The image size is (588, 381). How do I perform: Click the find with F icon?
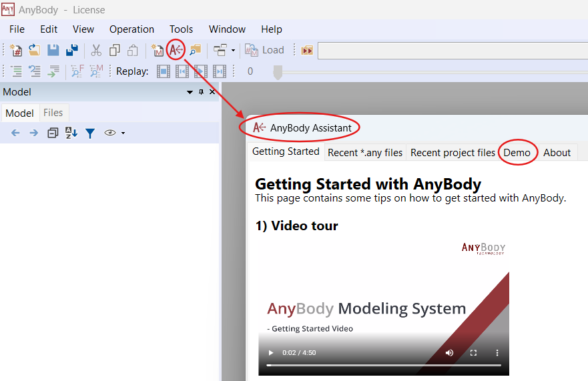click(x=77, y=71)
